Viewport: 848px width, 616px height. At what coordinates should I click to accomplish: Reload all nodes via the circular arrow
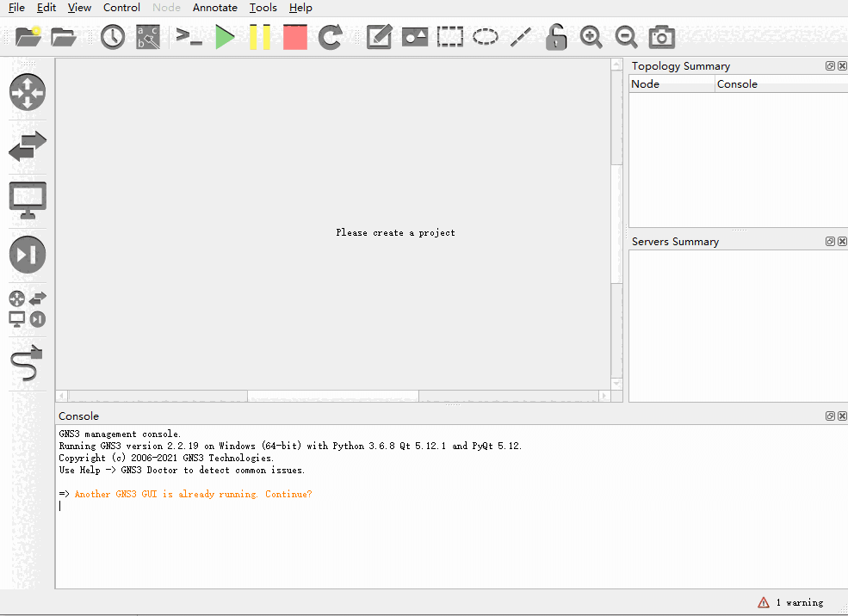pyautogui.click(x=329, y=36)
